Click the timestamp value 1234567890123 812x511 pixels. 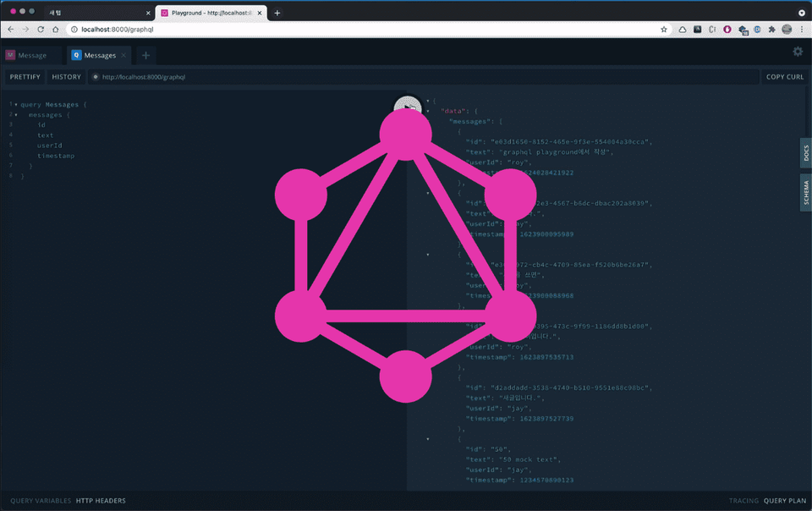(x=547, y=481)
